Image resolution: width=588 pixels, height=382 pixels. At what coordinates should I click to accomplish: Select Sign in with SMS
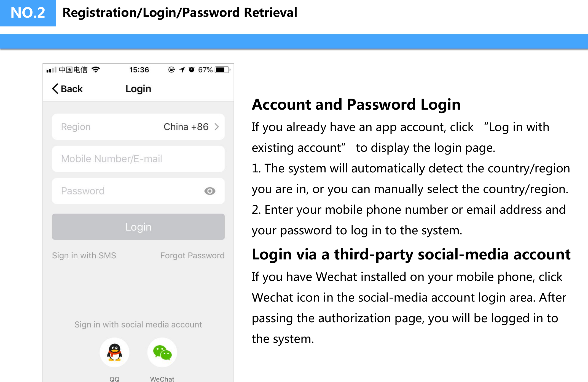point(84,255)
